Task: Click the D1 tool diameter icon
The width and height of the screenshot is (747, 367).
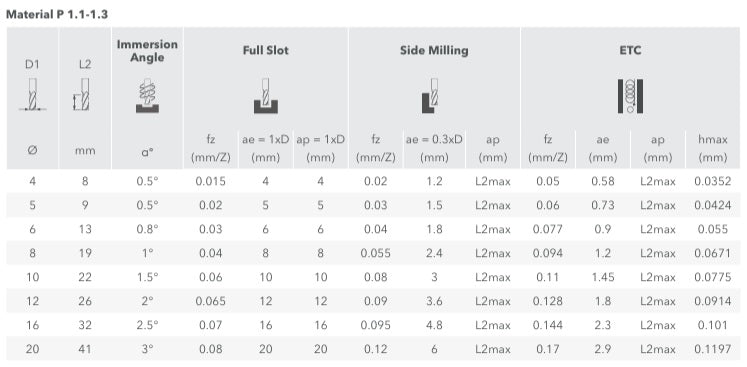Action: tap(32, 94)
